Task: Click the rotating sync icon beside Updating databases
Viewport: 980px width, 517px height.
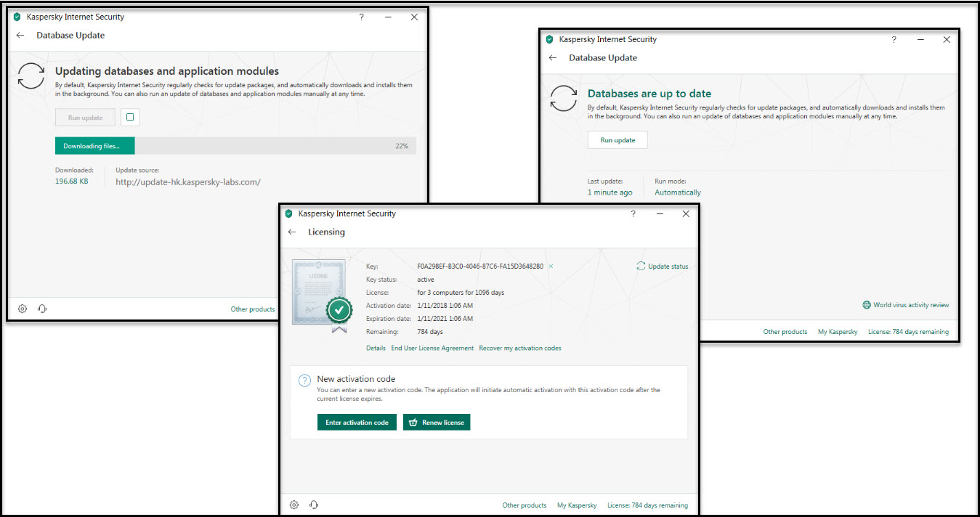Action: tap(31, 76)
